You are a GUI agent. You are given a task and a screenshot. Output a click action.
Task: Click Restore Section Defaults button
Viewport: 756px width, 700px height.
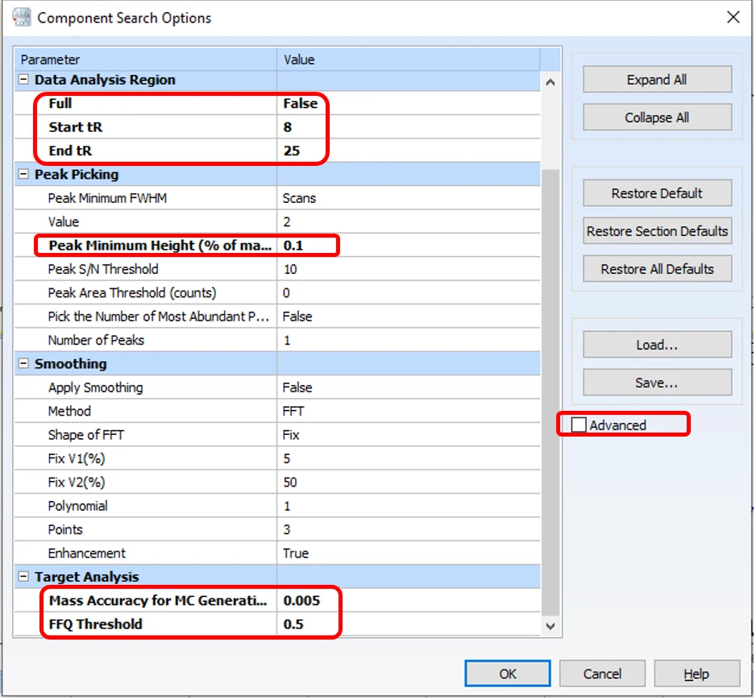[x=658, y=232]
